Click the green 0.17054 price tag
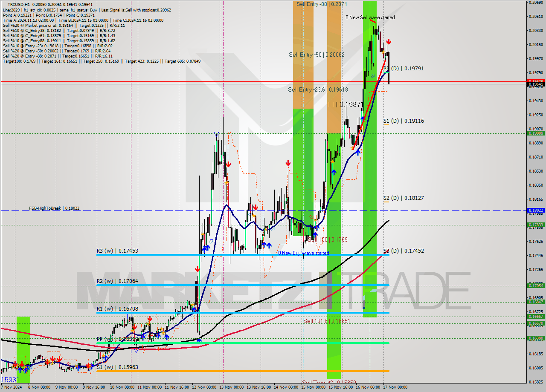The width and height of the screenshot is (546, 392). (536, 286)
